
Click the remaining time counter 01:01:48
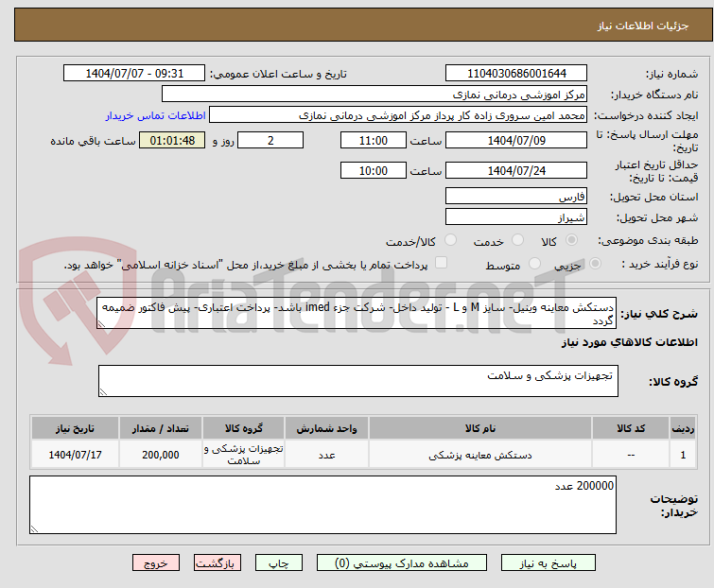pos(172,140)
